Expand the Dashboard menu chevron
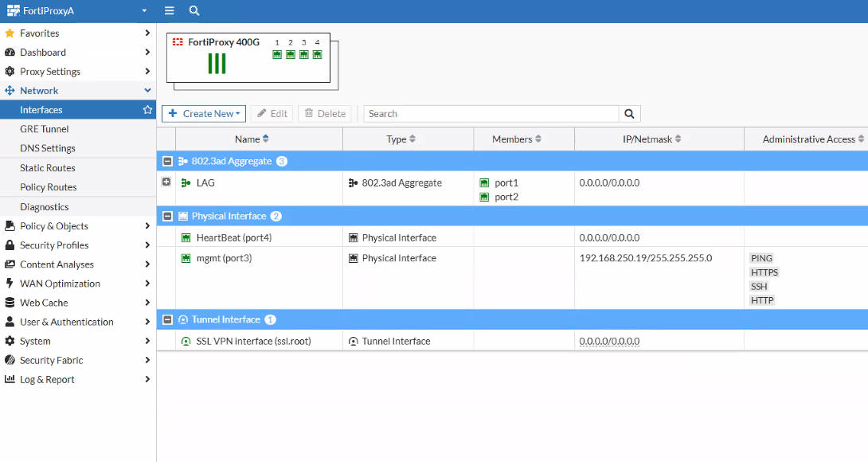This screenshot has width=868, height=462. [147, 52]
